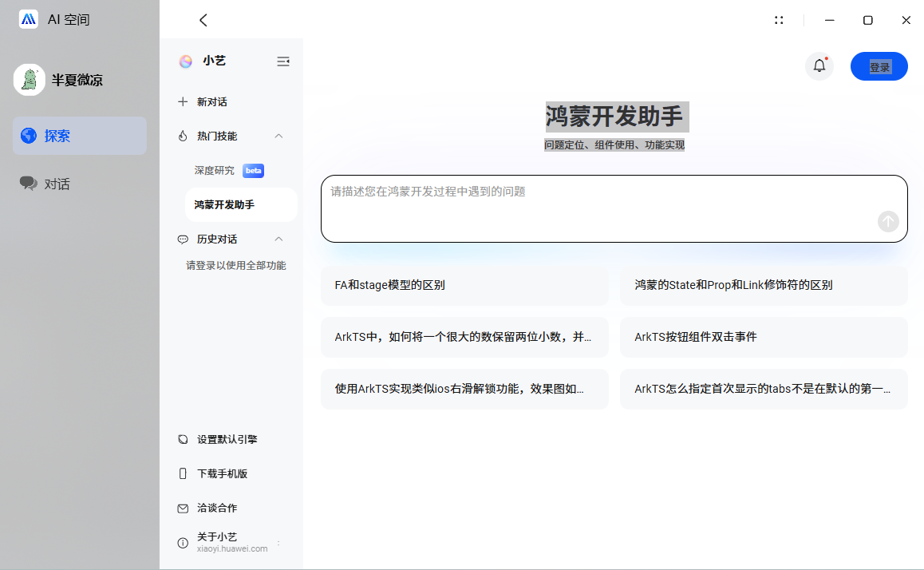924x570 pixels.
Task: Click the notification bell icon
Action: click(819, 66)
